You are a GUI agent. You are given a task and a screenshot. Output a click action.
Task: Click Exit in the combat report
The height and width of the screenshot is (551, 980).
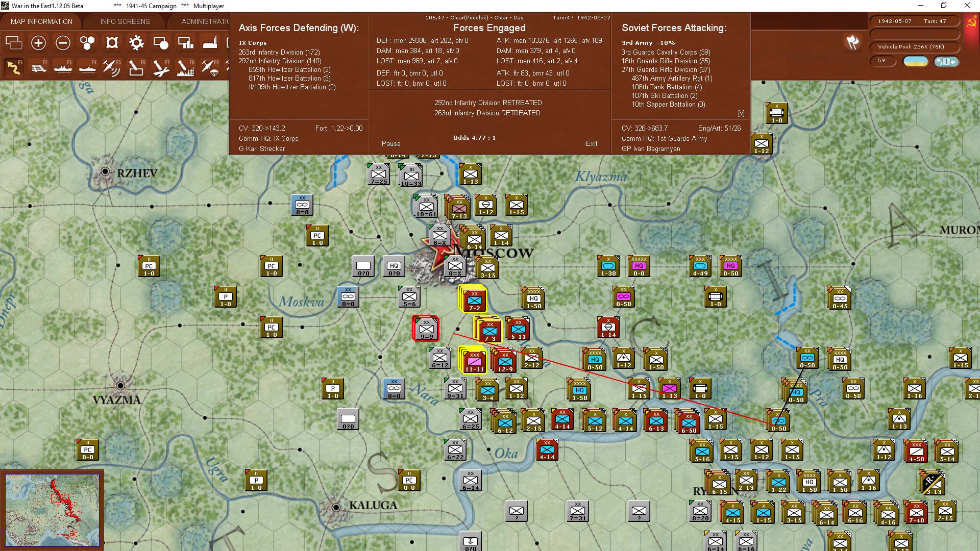pyautogui.click(x=592, y=144)
